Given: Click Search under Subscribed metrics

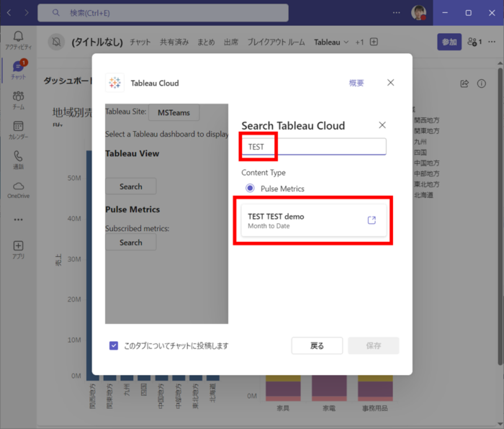Looking at the screenshot, I should 131,243.
